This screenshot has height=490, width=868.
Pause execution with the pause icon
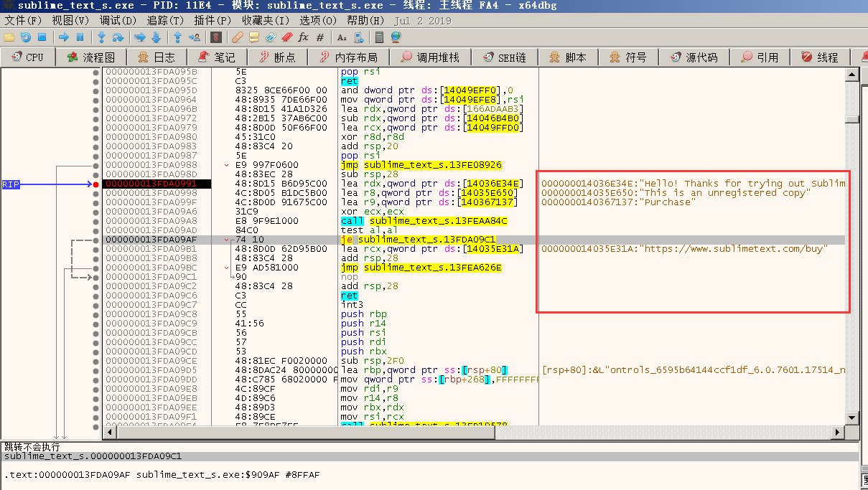80,37
